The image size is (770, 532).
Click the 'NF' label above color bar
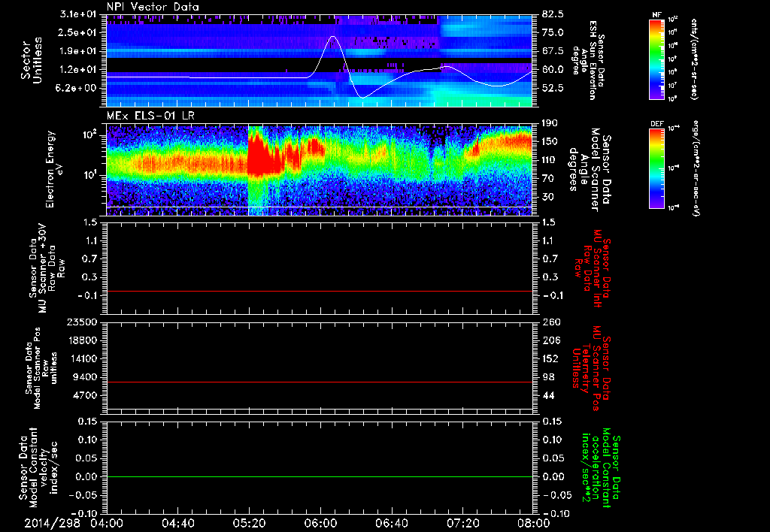657,15
